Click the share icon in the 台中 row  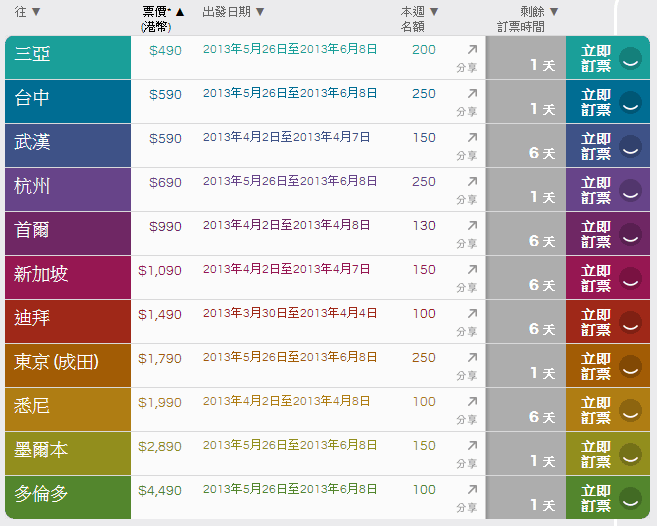point(472,93)
